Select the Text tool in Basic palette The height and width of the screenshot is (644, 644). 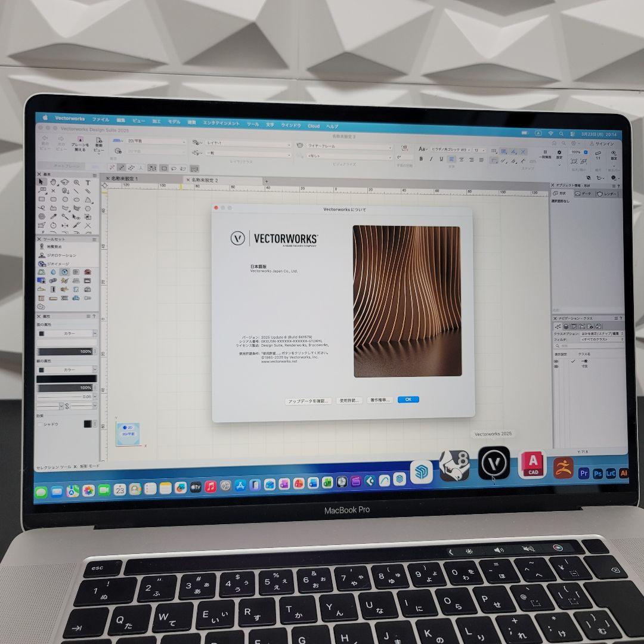coord(88,182)
